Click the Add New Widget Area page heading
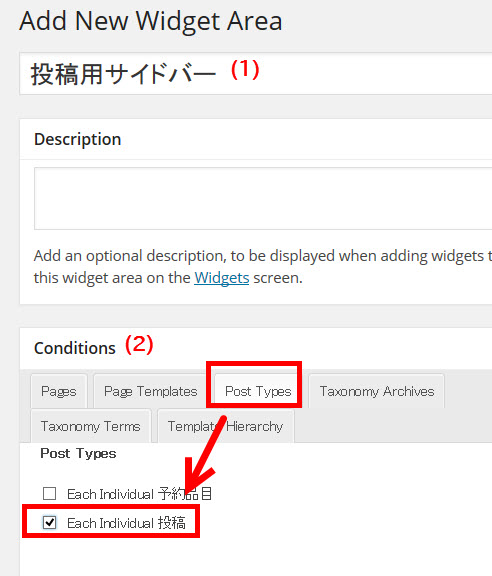This screenshot has height=576, width=492. (151, 21)
